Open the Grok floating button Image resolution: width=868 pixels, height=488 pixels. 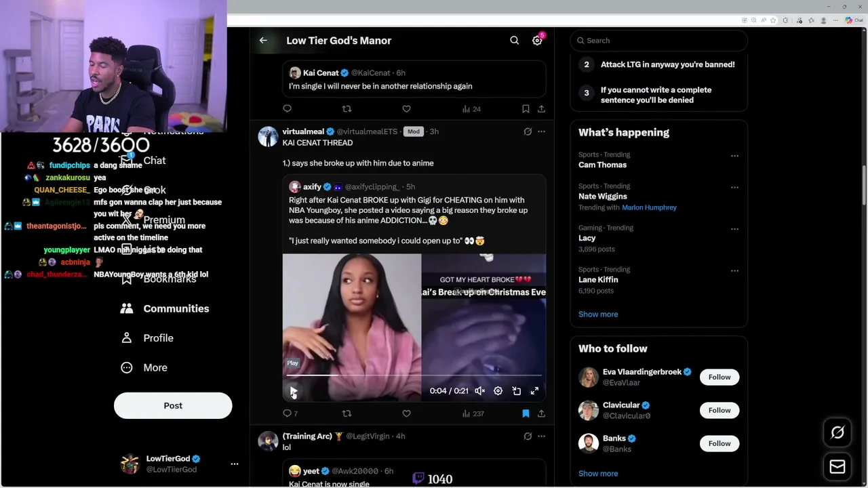[x=837, y=432]
